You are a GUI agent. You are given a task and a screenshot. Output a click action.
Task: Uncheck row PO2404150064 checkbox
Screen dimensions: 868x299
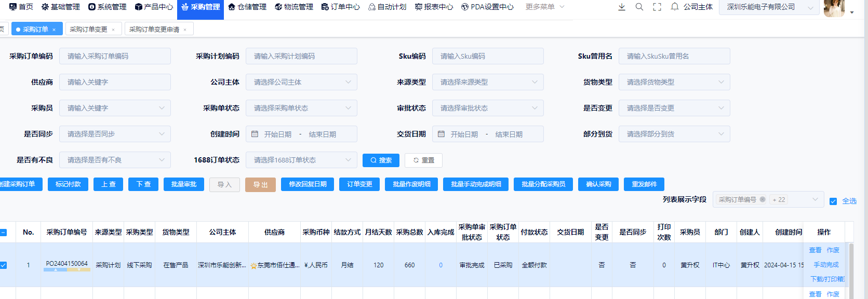click(x=3, y=265)
